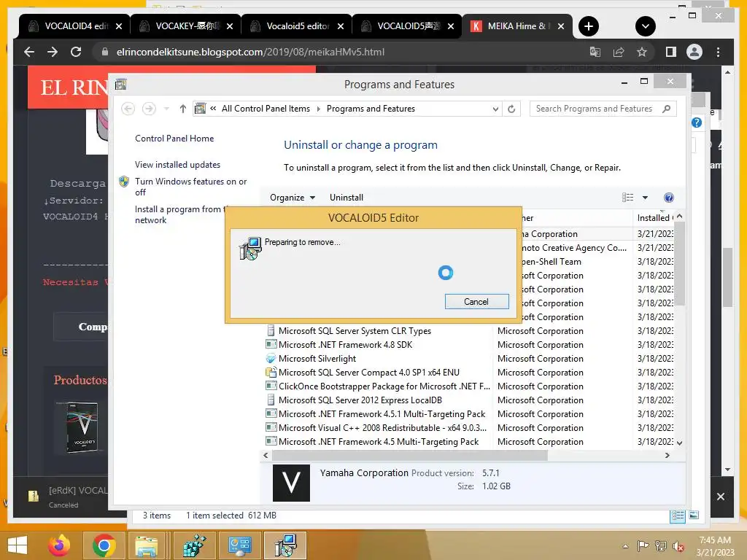The height and width of the screenshot is (560, 747).
Task: Open the view options dropdown arrow
Action: [645, 197]
